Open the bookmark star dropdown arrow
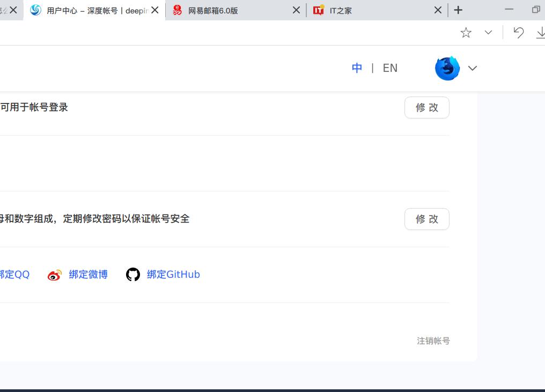 point(488,32)
